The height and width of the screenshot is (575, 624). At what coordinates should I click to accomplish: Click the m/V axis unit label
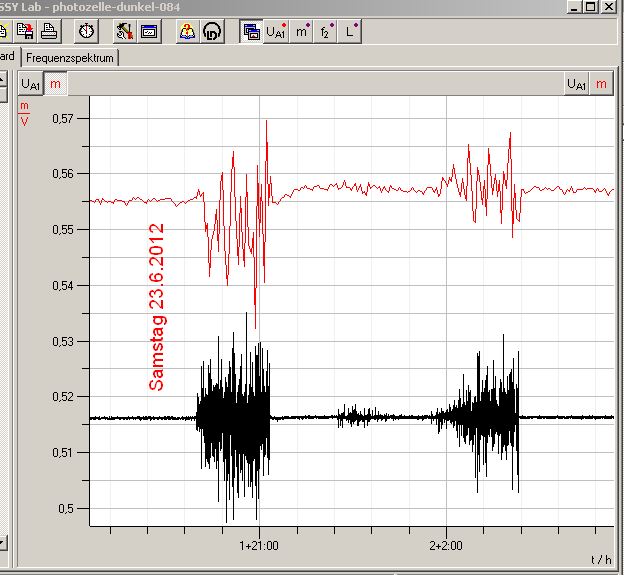click(24, 114)
